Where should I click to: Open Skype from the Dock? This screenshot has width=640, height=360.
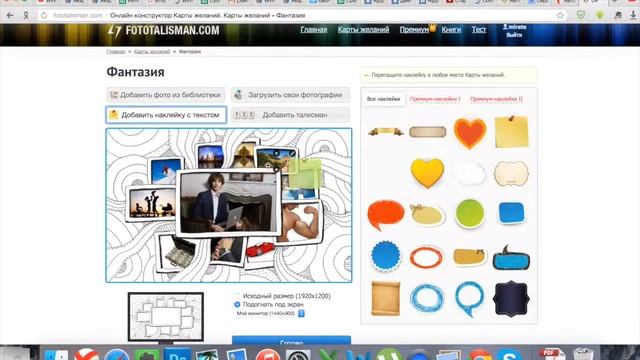click(509, 355)
